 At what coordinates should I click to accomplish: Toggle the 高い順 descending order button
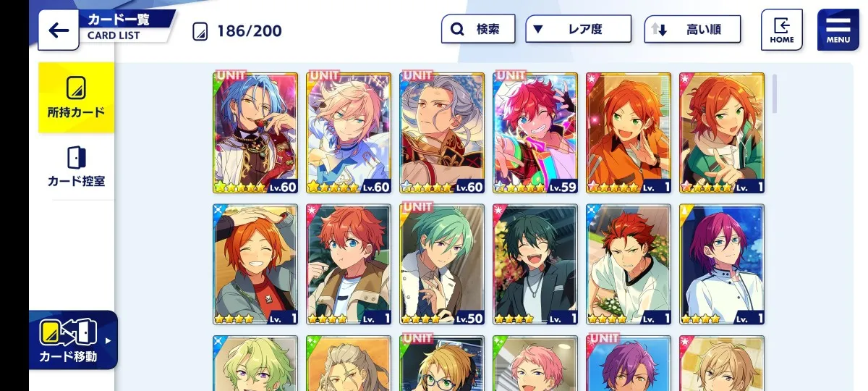(x=693, y=30)
